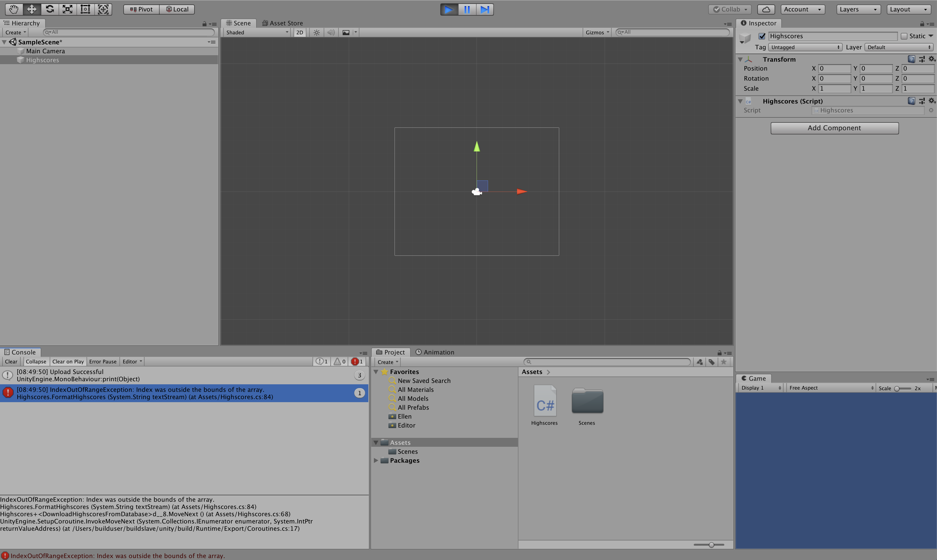Select the Rect Transform tool
937x560 pixels.
(x=85, y=9)
